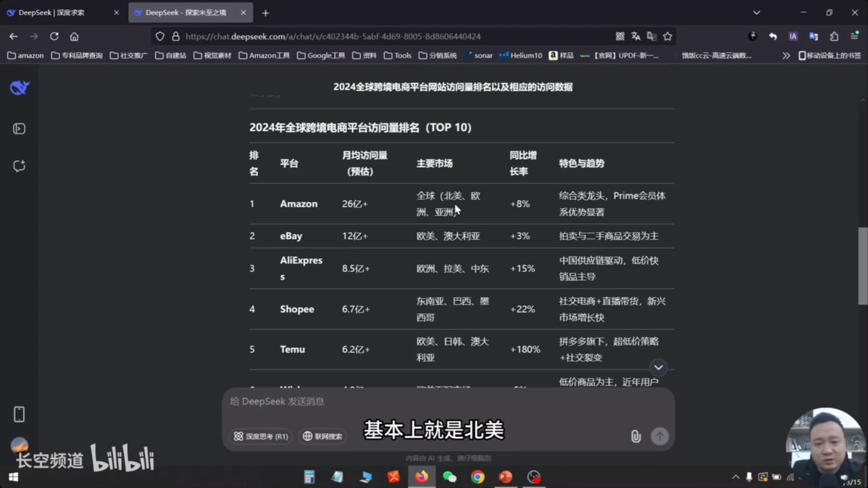
Task: Click the Shopee platform cell
Action: [297, 309]
